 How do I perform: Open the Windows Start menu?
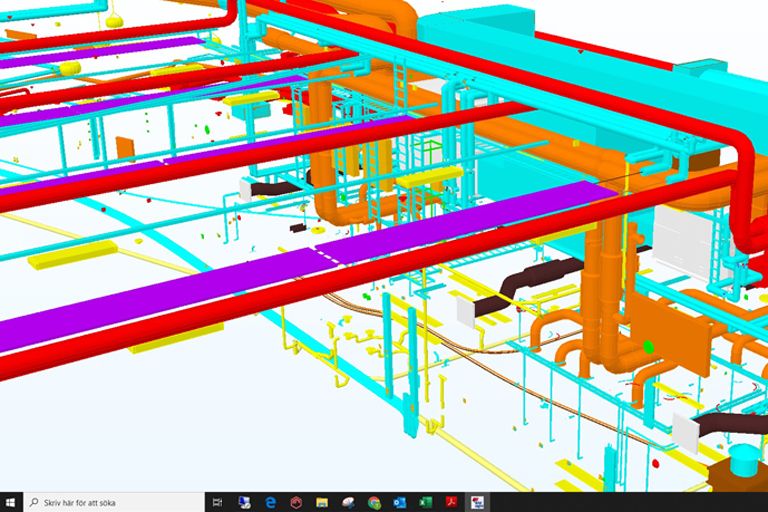pyautogui.click(x=11, y=502)
